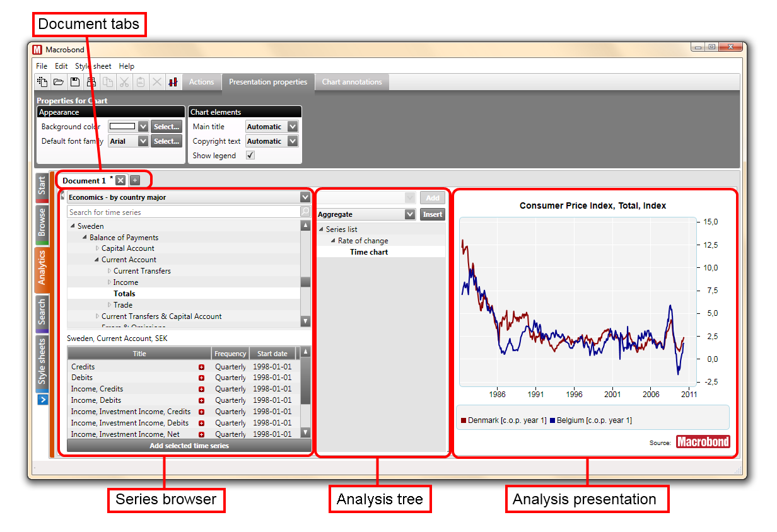Click red plus for Income, Investment Income, Debits

[x=202, y=423]
